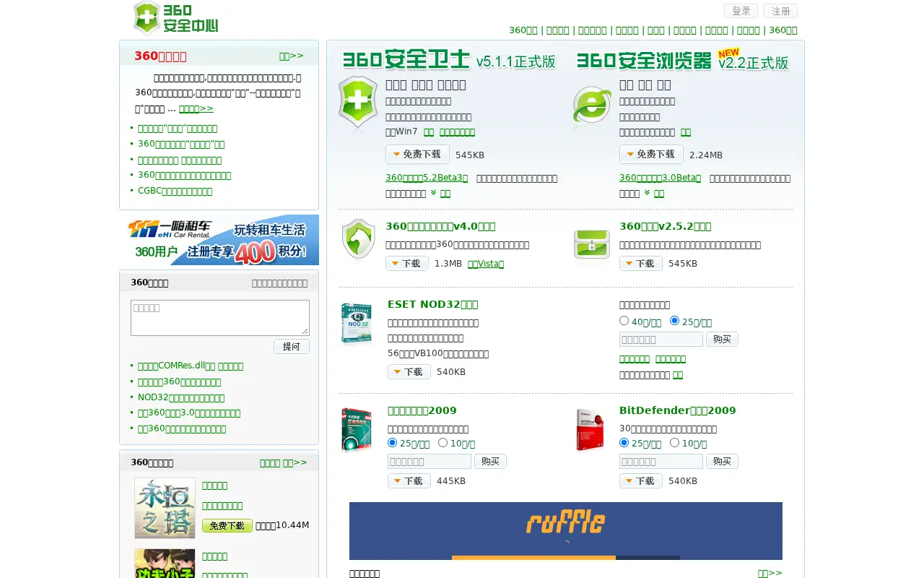Click the 登录 login button
This screenshot has height=578, width=924.
click(x=741, y=11)
